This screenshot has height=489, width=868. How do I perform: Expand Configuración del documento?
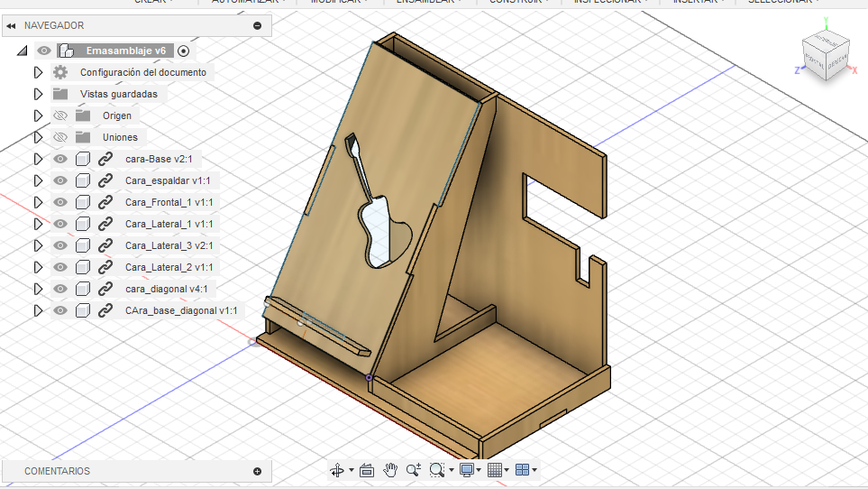pyautogui.click(x=38, y=72)
